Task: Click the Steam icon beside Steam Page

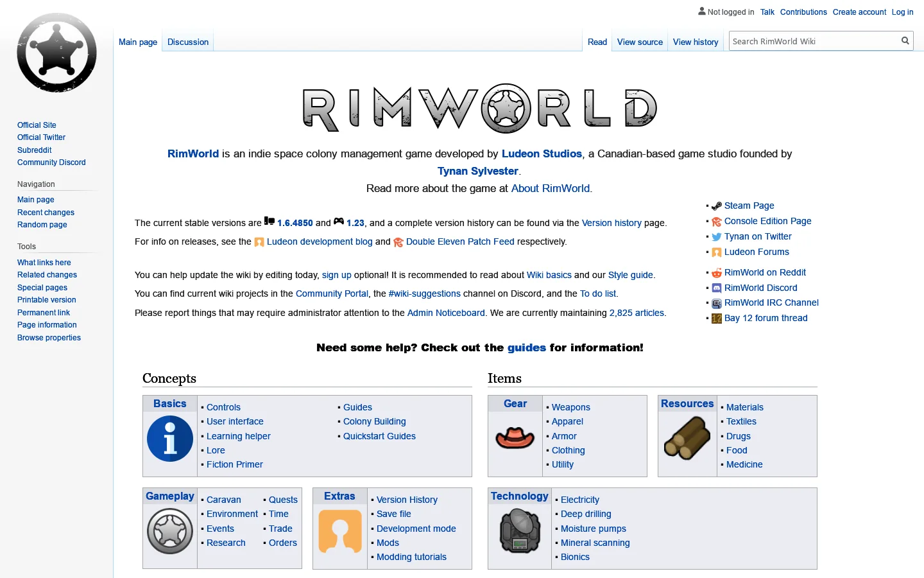Action: (717, 206)
